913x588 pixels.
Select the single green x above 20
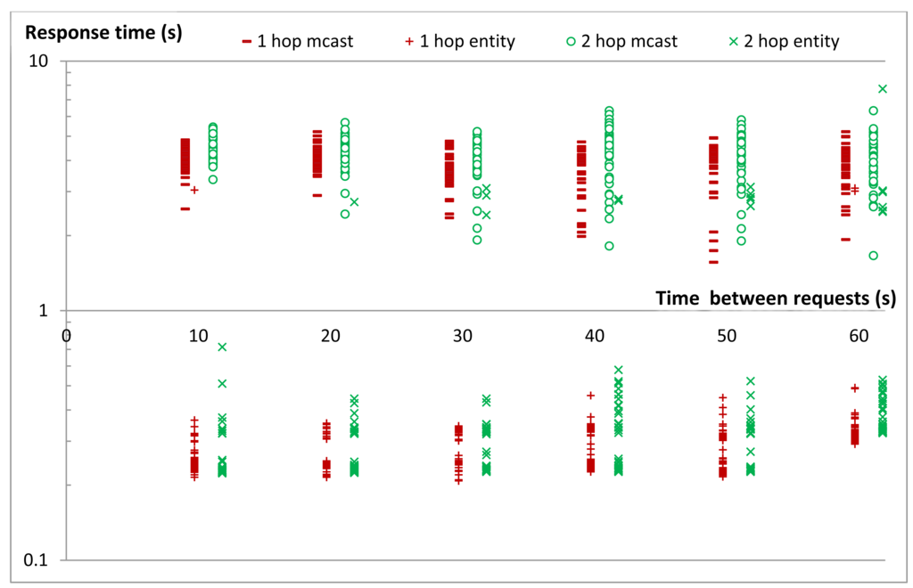click(354, 202)
